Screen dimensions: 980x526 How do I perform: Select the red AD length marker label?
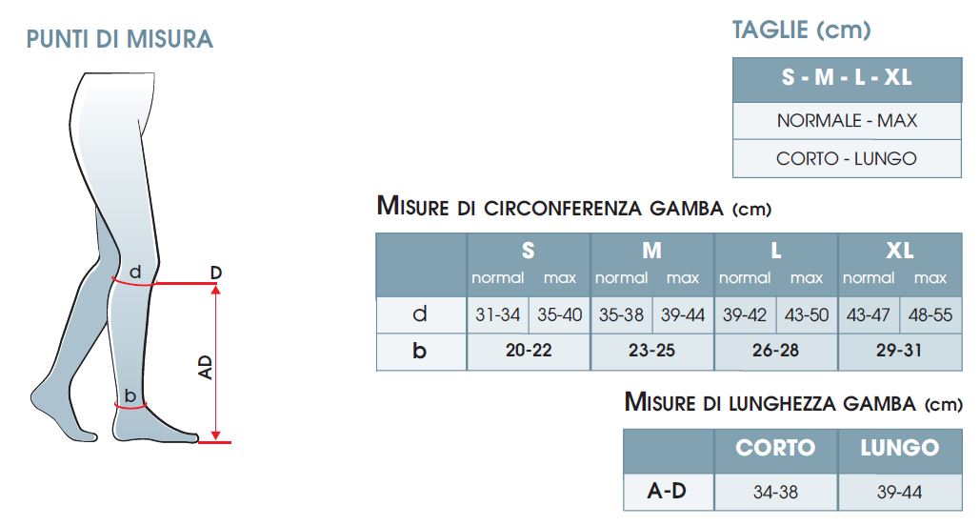206,368
